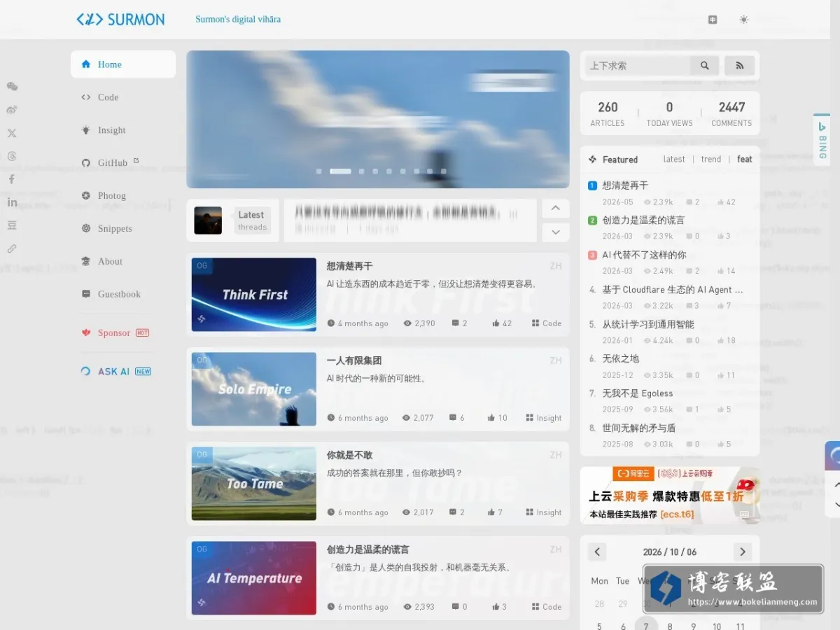This screenshot has width=840, height=630.
Task: Jump to the first carousel dot
Action: point(319,171)
